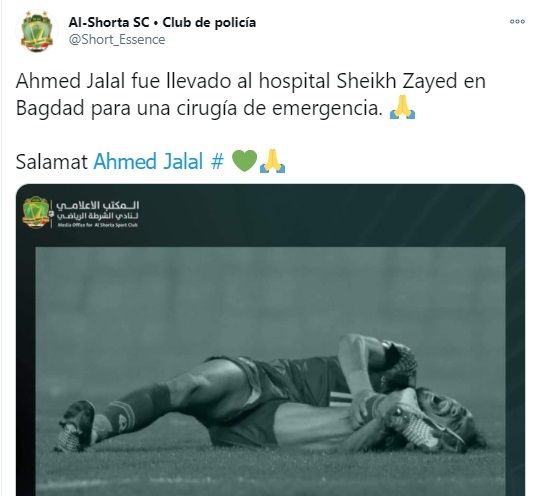The image size is (540, 496).
Task: Click the Media Office English caption
Action: tap(98, 225)
